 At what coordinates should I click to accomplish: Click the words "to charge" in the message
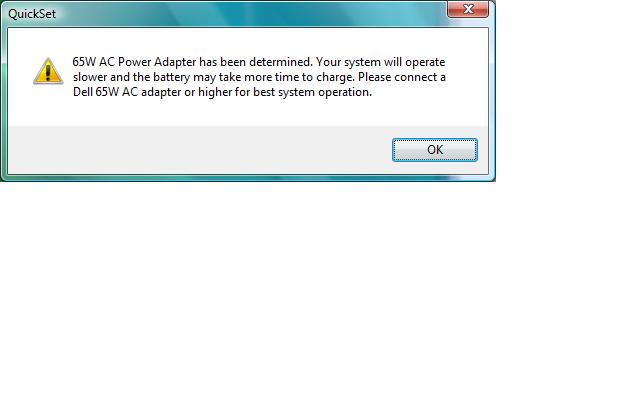(328, 77)
